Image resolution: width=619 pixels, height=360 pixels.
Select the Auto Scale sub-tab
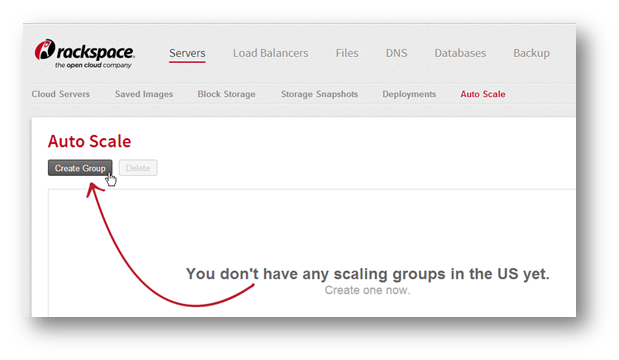483,94
